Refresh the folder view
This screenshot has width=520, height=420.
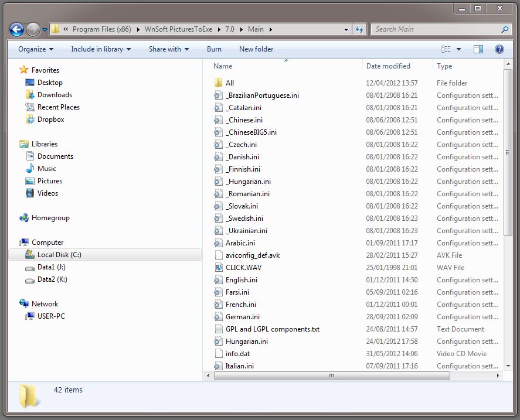click(359, 29)
